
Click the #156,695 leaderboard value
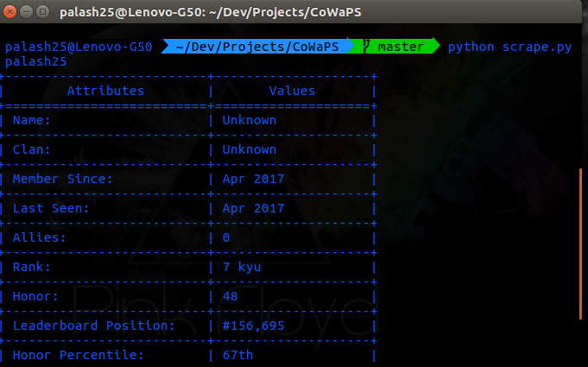[x=254, y=326]
